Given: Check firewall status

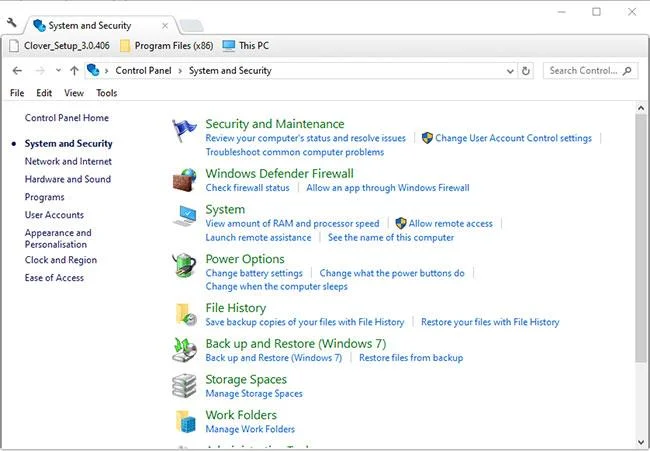Looking at the screenshot, I should (247, 188).
